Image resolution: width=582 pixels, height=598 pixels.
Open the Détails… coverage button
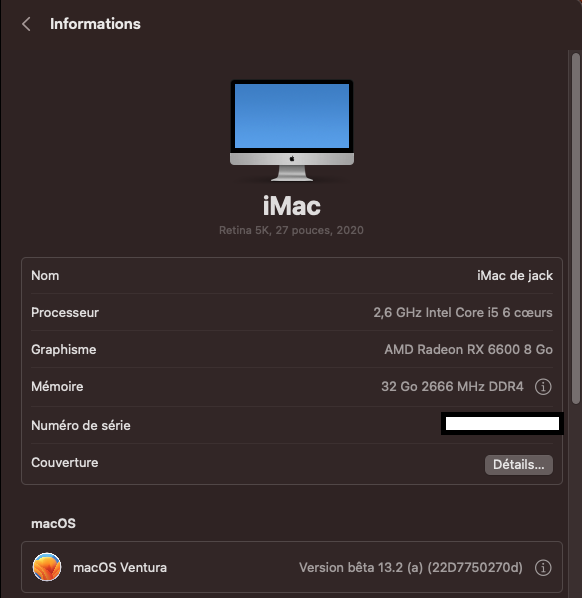pyautogui.click(x=519, y=465)
